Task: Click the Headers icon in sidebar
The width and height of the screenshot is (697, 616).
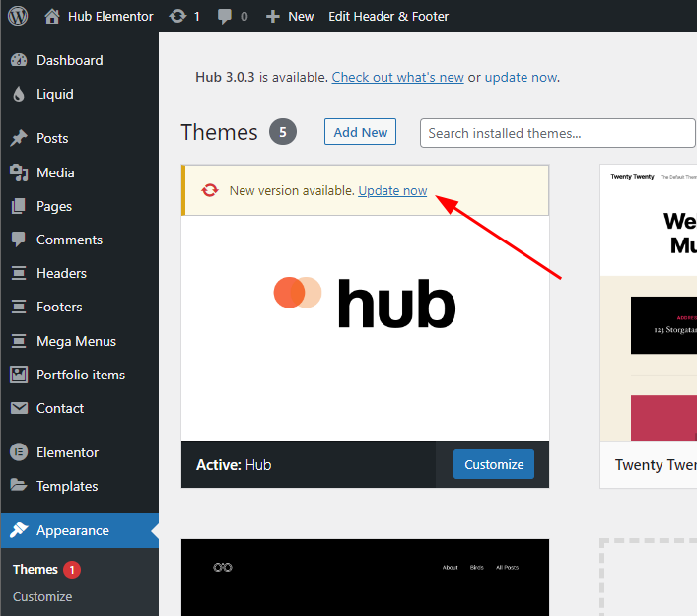Action: coord(19,273)
